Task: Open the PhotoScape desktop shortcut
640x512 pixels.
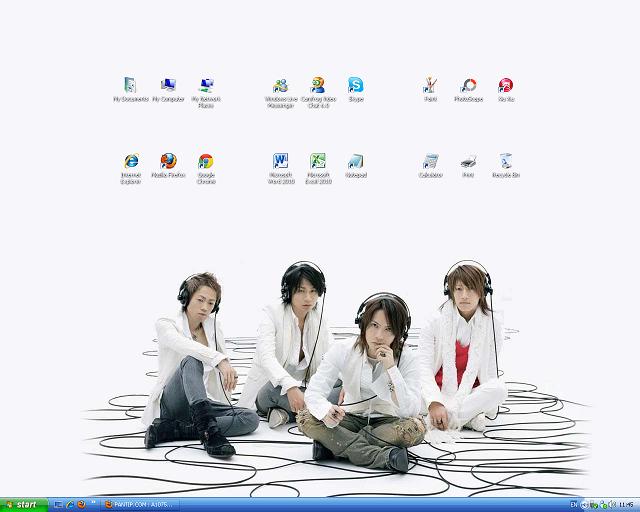Action: [x=468, y=90]
